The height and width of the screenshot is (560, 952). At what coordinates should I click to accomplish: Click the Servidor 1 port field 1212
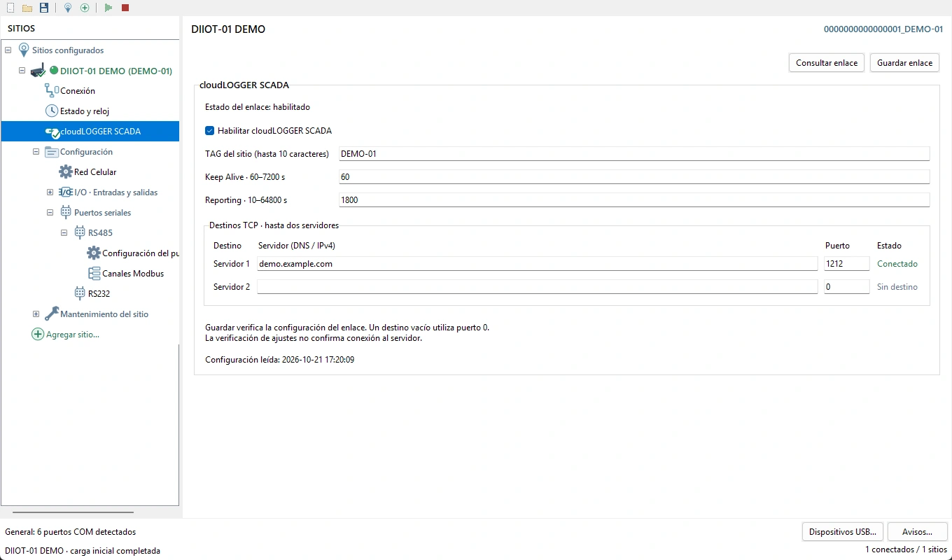pyautogui.click(x=846, y=263)
